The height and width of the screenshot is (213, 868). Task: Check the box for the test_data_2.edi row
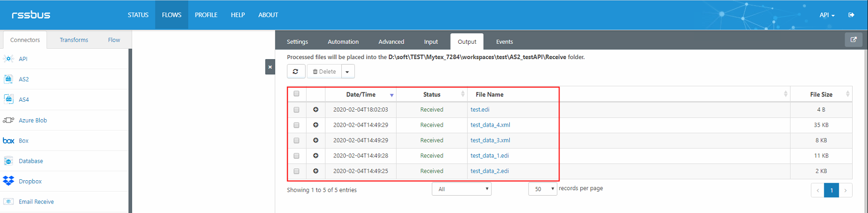pos(297,171)
